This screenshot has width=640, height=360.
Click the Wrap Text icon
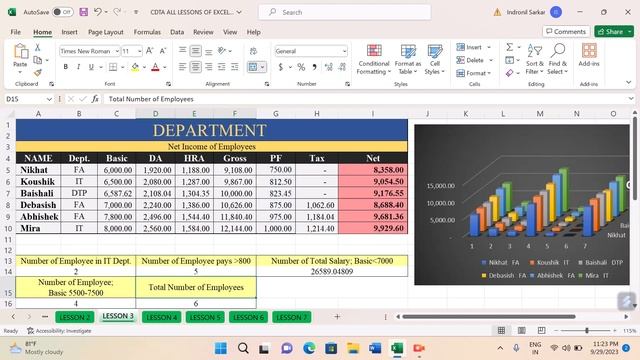[253, 51]
